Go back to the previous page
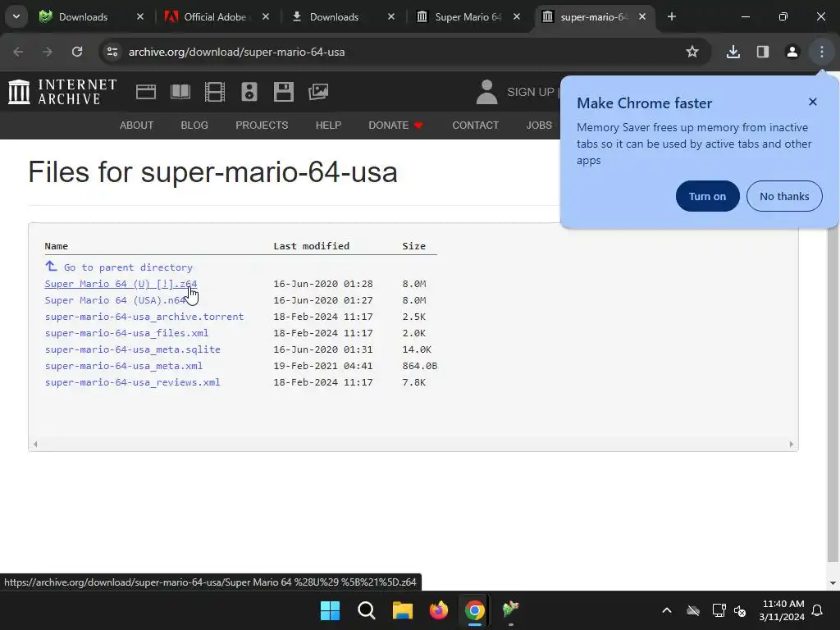 [18, 52]
